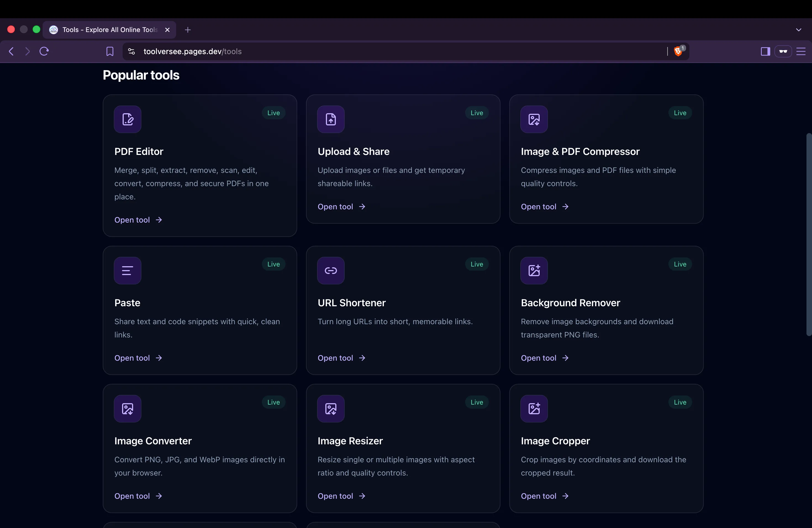Click the Image & PDF Compressor icon
The height and width of the screenshot is (528, 812).
click(534, 119)
